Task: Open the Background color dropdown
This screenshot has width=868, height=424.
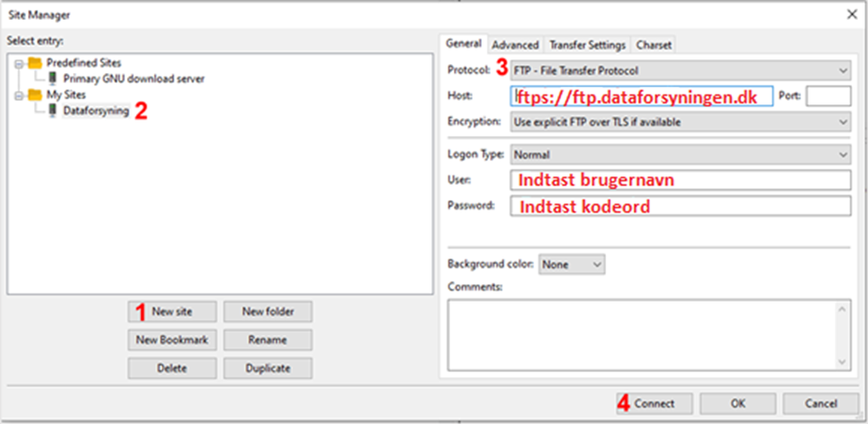Action: (x=573, y=265)
